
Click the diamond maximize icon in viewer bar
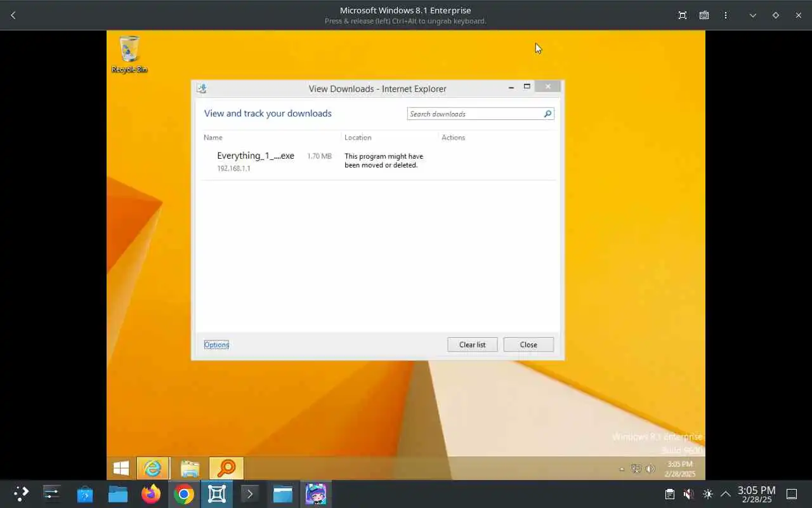776,15
